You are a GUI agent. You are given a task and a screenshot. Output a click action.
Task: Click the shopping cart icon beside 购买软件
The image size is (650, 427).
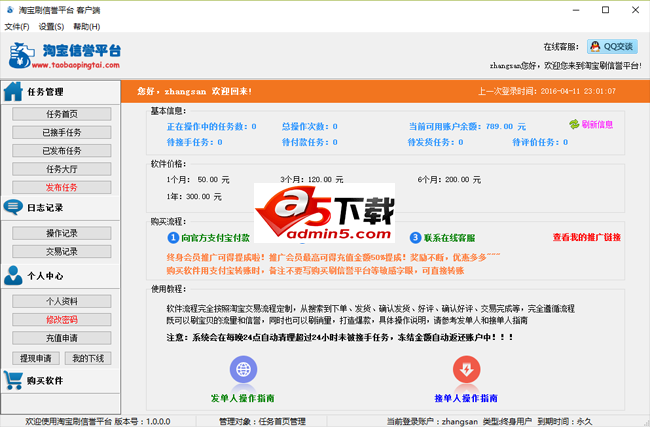[13, 380]
